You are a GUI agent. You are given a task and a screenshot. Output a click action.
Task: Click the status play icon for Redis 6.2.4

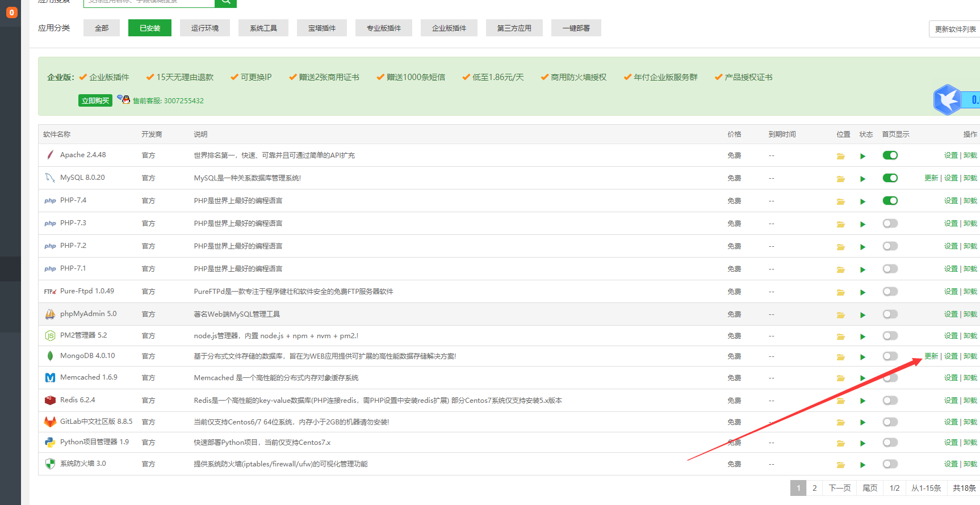(862, 401)
